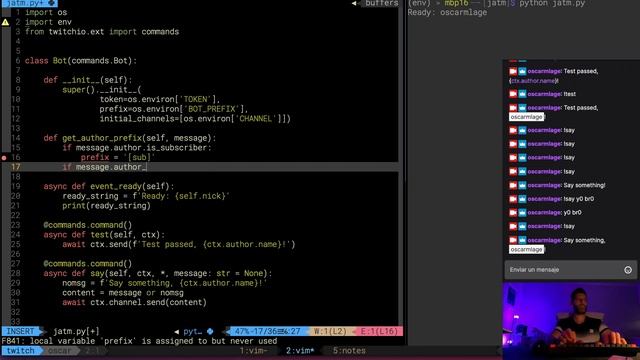Click the red error dot at line 16
This screenshot has height=360, width=640.
click(x=4, y=158)
